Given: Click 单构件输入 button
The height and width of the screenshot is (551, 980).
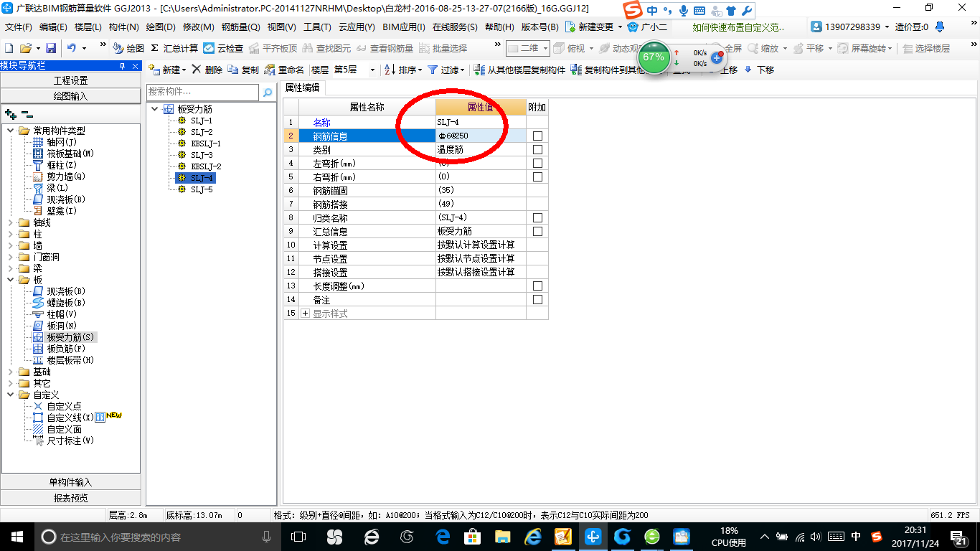Looking at the screenshot, I should [x=71, y=482].
